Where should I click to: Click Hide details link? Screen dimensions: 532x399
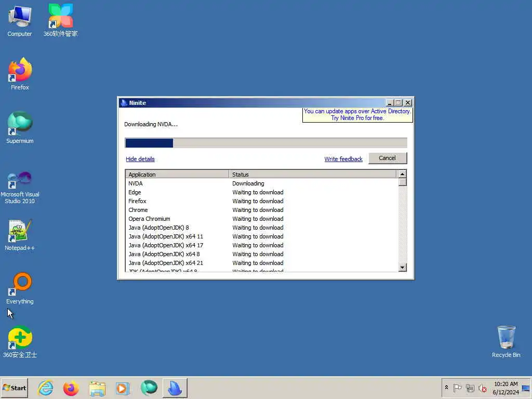click(x=140, y=159)
